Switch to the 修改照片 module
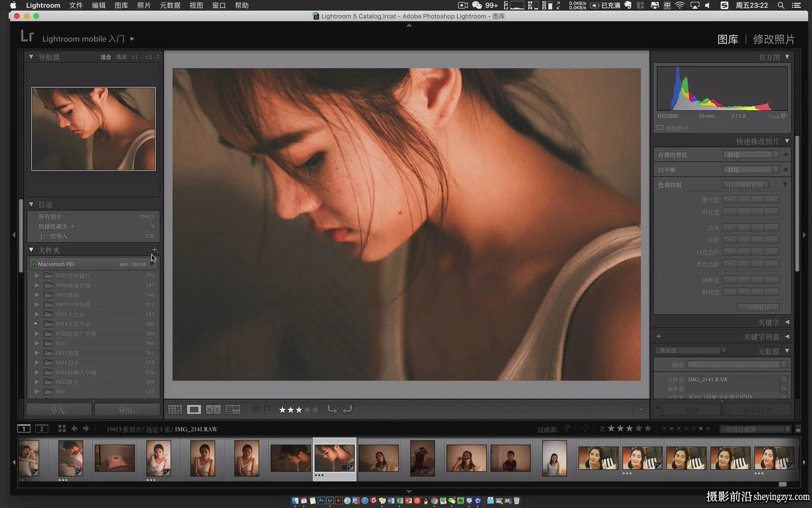 (774, 39)
